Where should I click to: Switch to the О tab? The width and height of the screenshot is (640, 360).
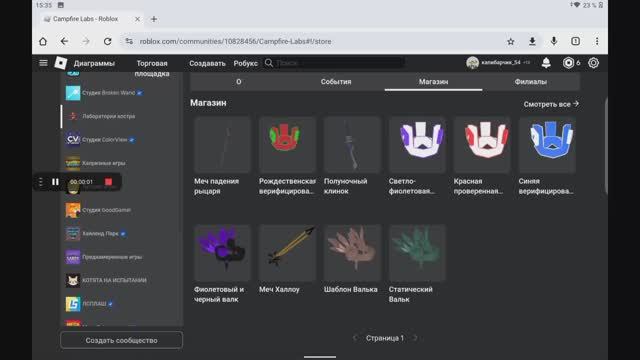tap(239, 82)
